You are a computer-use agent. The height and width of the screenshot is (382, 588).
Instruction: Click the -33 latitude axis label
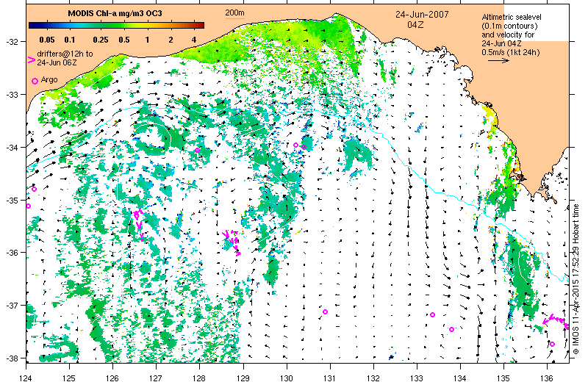12,95
